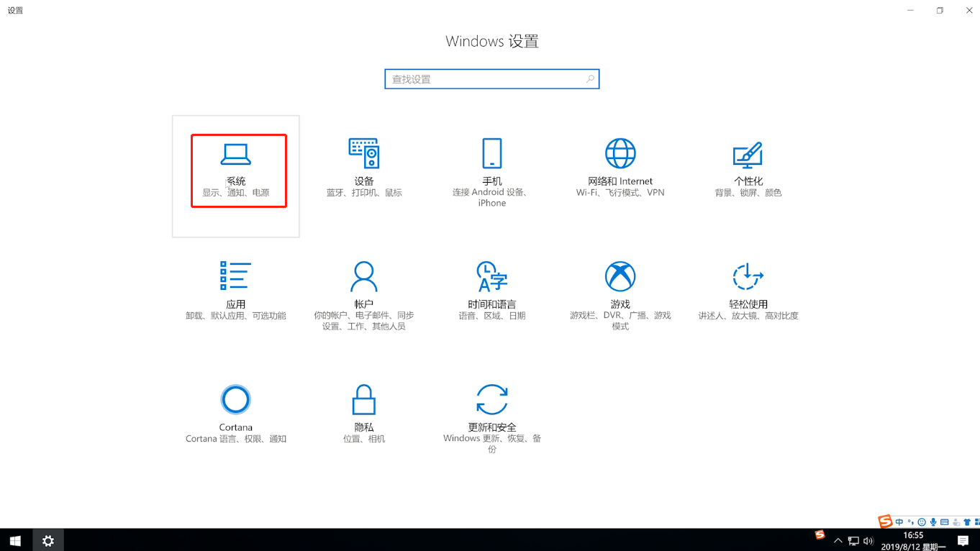The height and width of the screenshot is (551, 980).
Task: Toggle the 中 Chinese/English mode on the IME toolbar
Action: click(899, 522)
